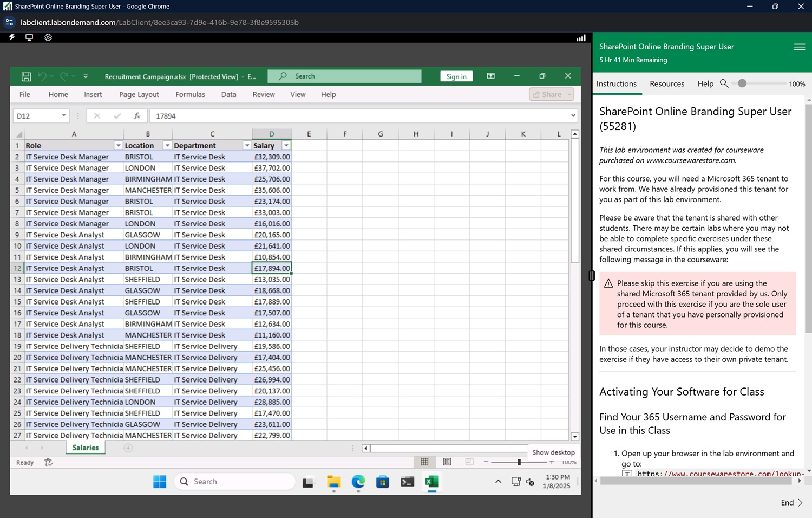The image size is (812, 518).
Task: Click the horizontal scroll left arrow in Excel
Action: pos(366,448)
